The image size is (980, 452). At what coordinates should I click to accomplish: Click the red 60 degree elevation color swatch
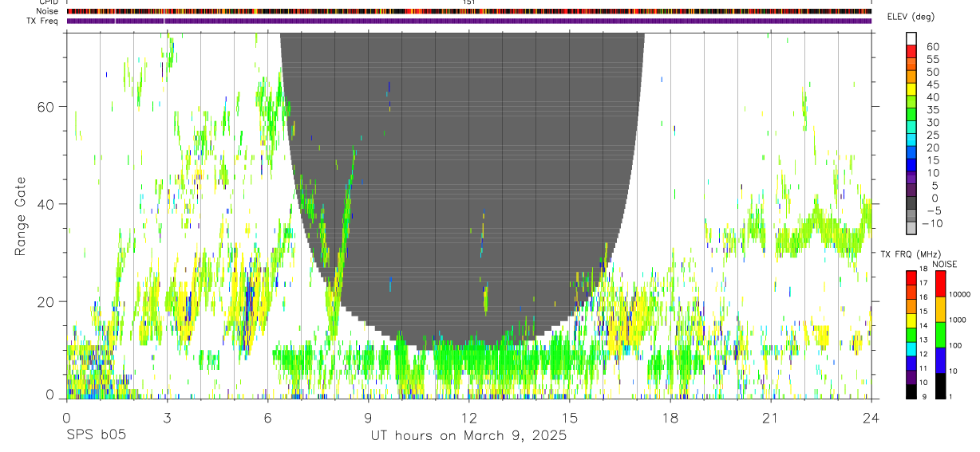[x=911, y=52]
